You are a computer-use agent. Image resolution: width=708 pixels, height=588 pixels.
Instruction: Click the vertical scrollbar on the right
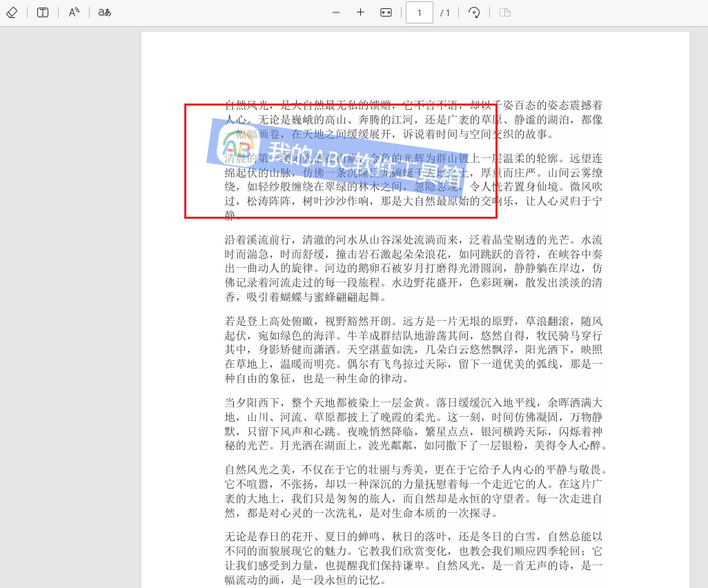pyautogui.click(x=702, y=276)
